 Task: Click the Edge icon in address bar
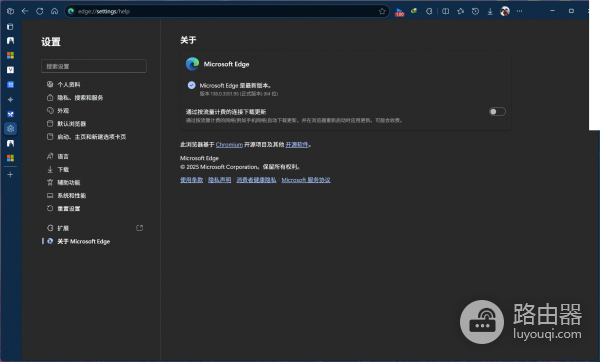click(71, 11)
